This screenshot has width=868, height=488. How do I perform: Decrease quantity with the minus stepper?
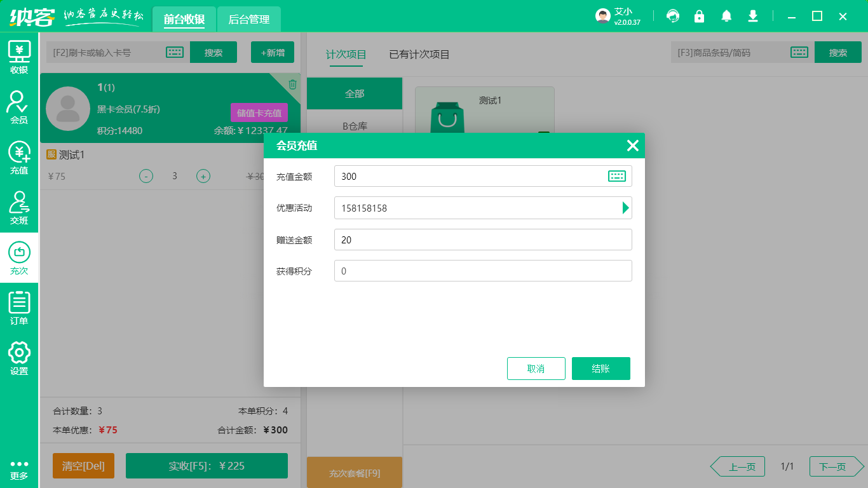pos(146,176)
